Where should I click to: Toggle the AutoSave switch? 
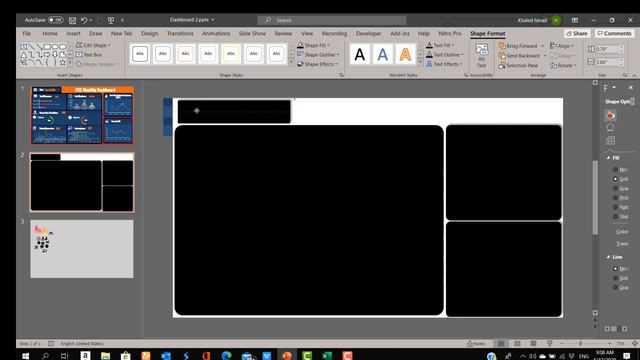click(56, 20)
